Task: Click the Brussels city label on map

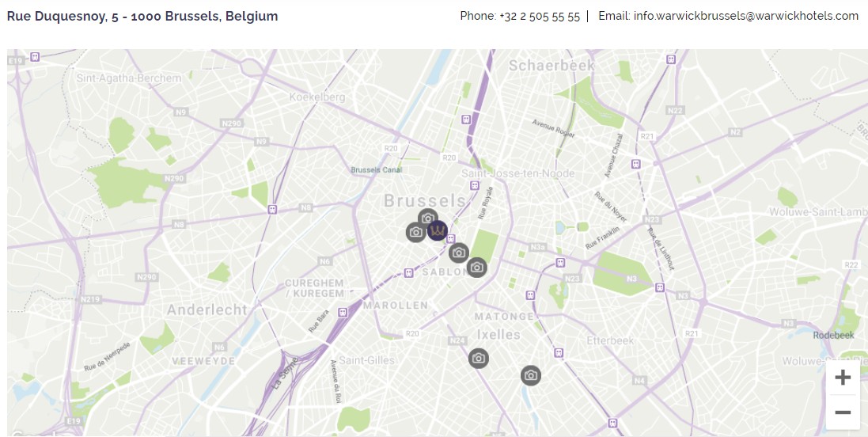Action: coord(425,200)
